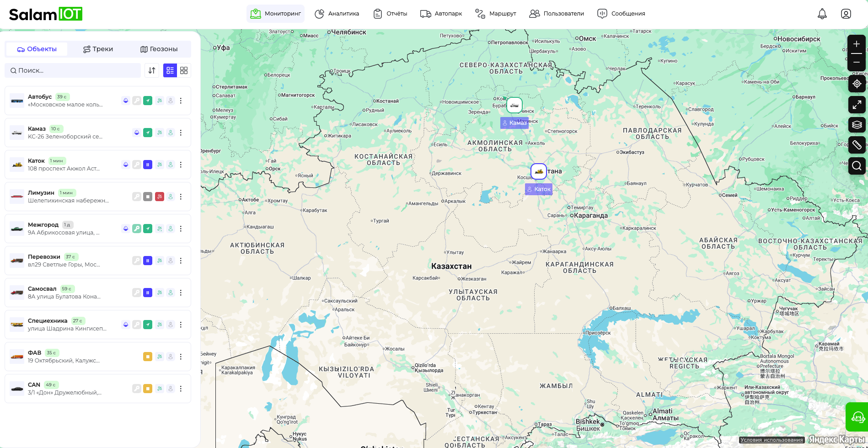
Task: Open the three-dot menu for CAN
Action: tap(181, 389)
